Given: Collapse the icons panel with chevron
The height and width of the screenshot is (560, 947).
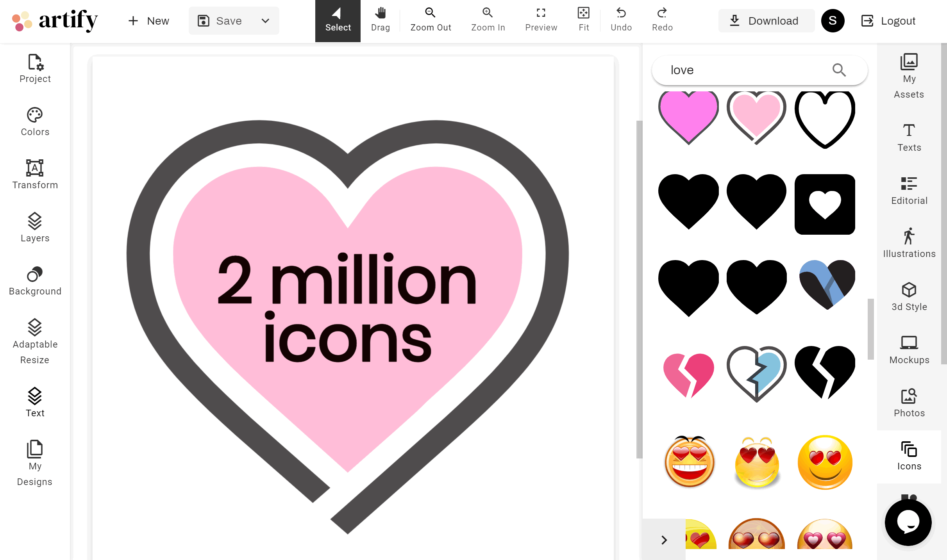Looking at the screenshot, I should [x=664, y=540].
